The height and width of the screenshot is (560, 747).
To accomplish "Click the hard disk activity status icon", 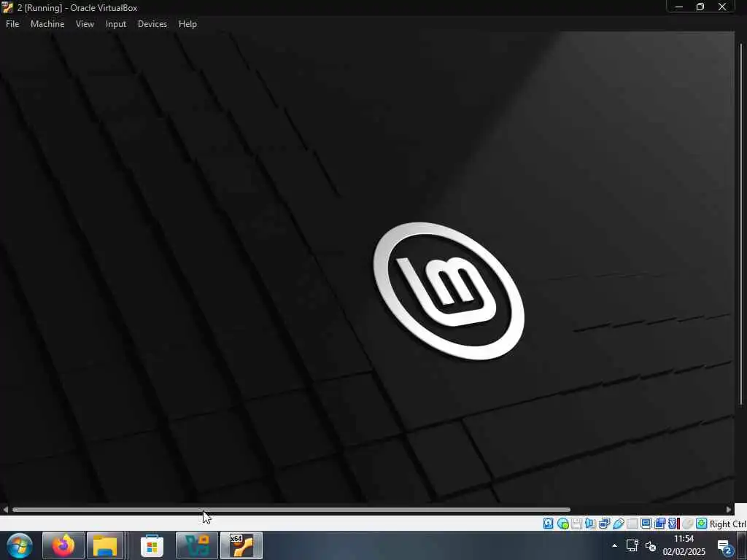I will tap(549, 524).
